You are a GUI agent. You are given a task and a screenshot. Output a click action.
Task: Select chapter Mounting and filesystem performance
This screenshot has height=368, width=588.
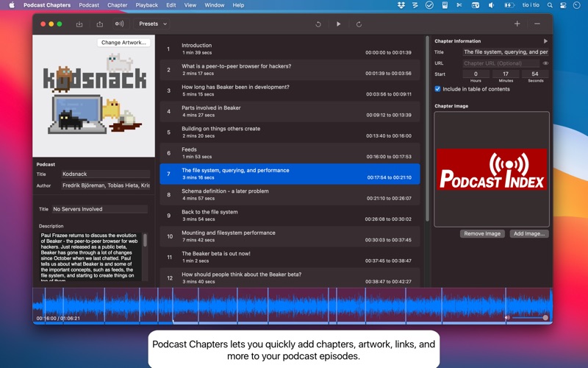[290, 236]
